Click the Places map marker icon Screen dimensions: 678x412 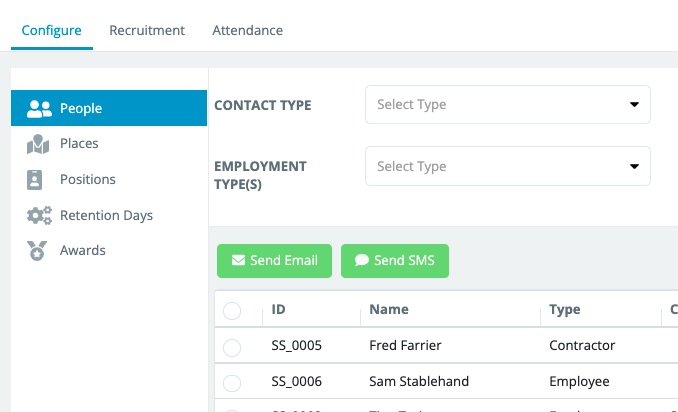pos(38,144)
